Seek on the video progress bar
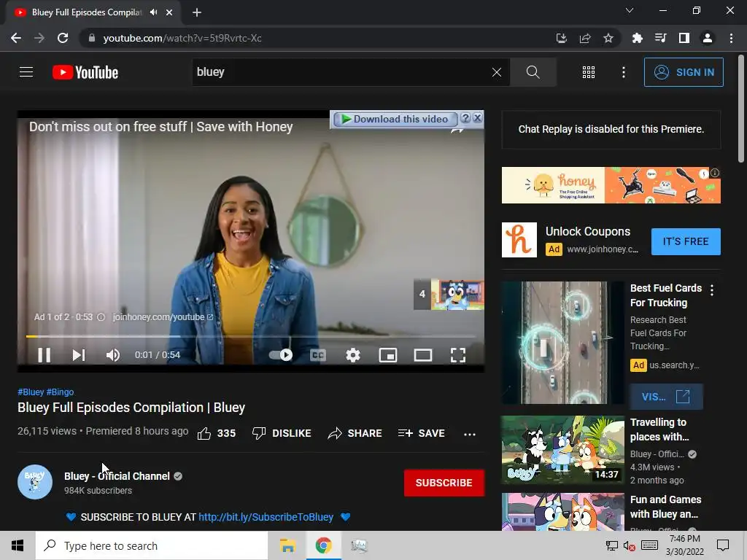This screenshot has height=560, width=747. (251, 336)
